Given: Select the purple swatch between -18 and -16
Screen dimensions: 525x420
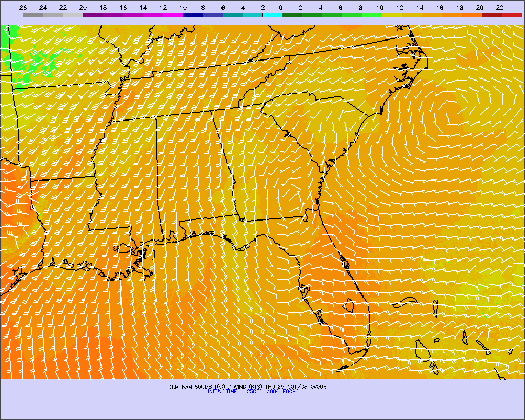Looking at the screenshot, I should [x=113, y=15].
